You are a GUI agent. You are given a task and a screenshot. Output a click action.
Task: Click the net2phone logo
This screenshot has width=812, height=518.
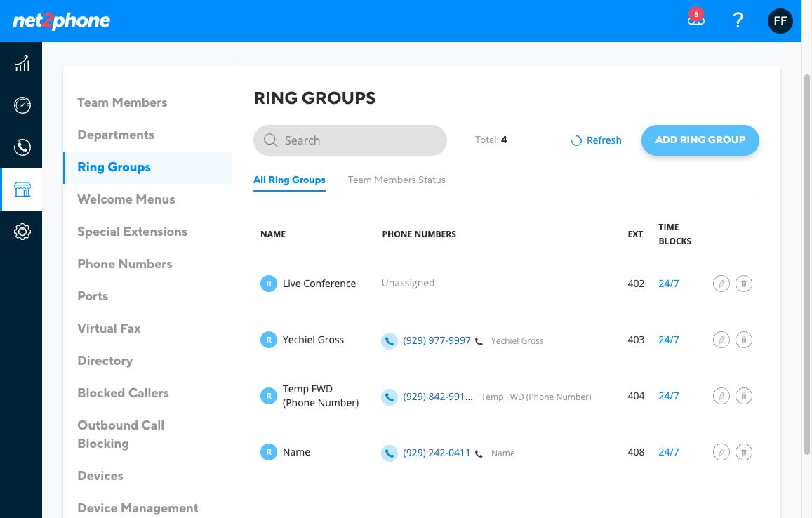pos(62,21)
